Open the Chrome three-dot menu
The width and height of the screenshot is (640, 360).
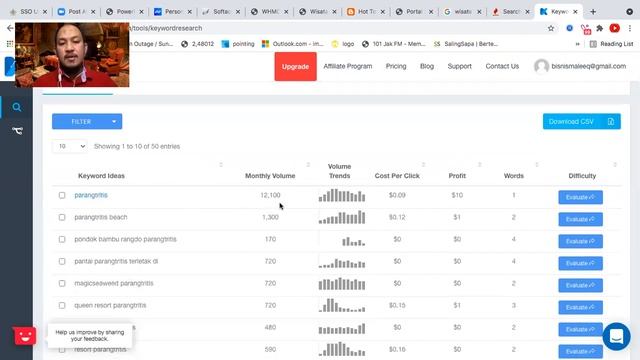pos(630,28)
